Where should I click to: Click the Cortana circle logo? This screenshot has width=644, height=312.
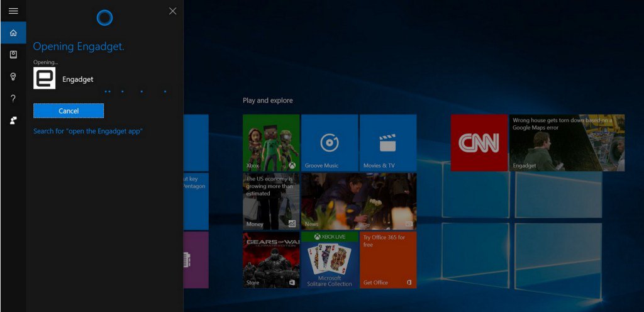point(104,18)
